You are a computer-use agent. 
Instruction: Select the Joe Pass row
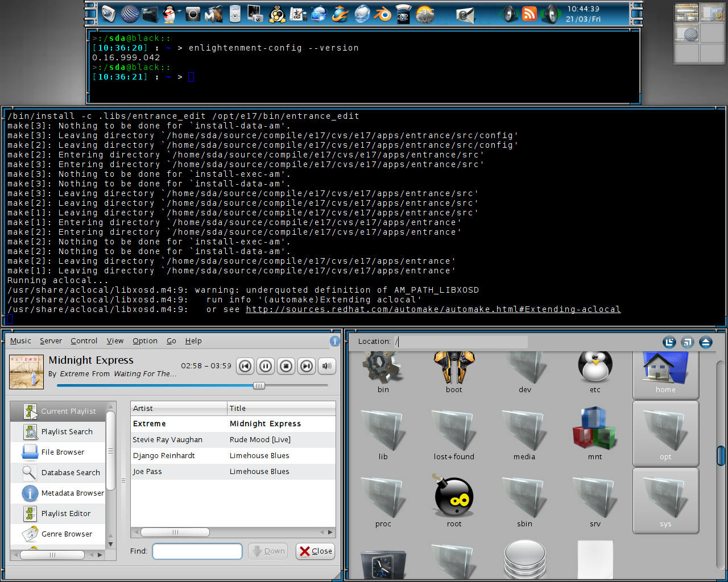coord(233,471)
